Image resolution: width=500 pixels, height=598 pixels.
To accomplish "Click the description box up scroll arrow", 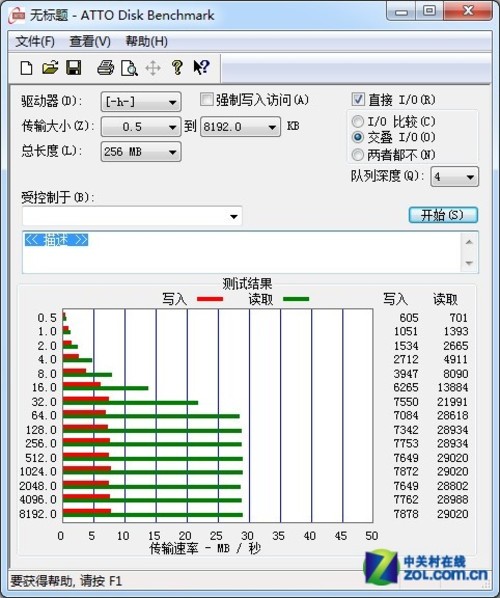I will point(469,242).
